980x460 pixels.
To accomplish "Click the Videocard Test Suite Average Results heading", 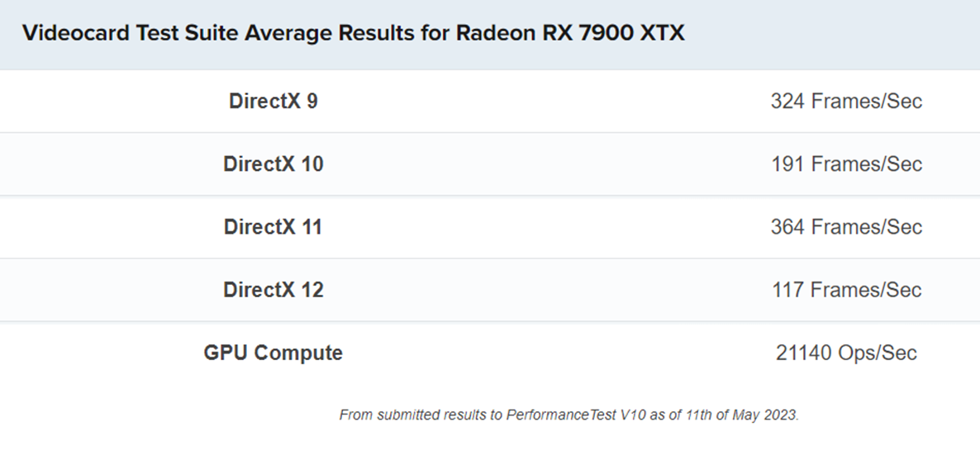I will click(353, 32).
